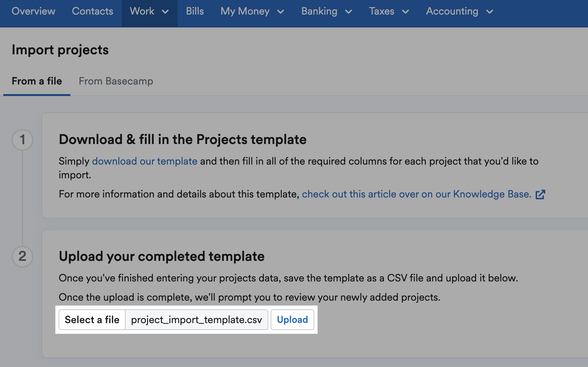The image size is (588, 367).
Task: Open the Knowledge Base article link
Action: (x=416, y=194)
